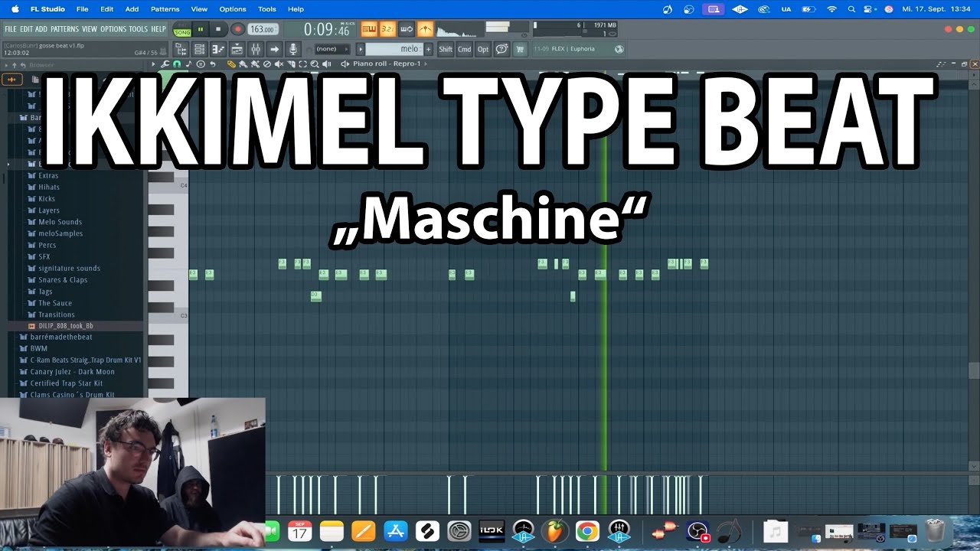Select the Paint brush tool
This screenshot has height=551, width=980.
(x=243, y=64)
